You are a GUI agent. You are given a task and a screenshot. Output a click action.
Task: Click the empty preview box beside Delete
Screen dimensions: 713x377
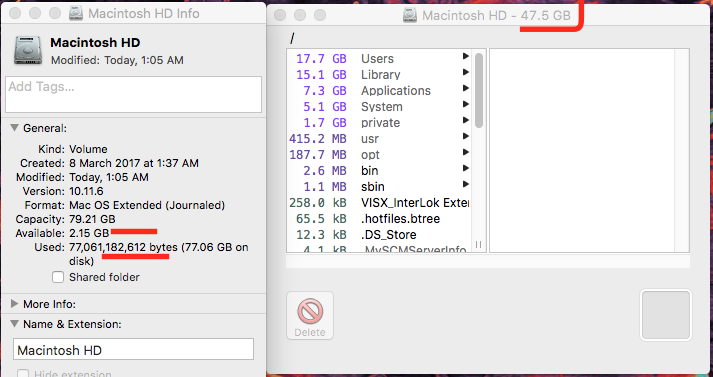666,315
